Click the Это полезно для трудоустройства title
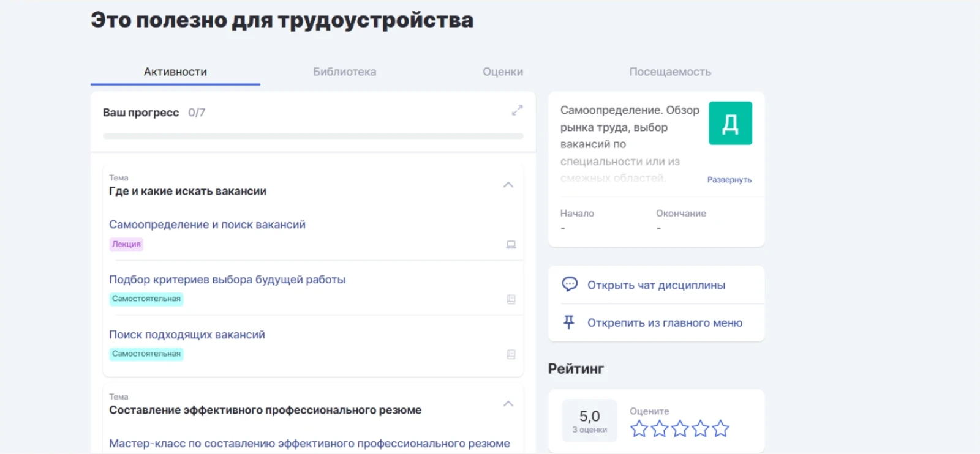The height and width of the screenshot is (454, 980). 282,20
